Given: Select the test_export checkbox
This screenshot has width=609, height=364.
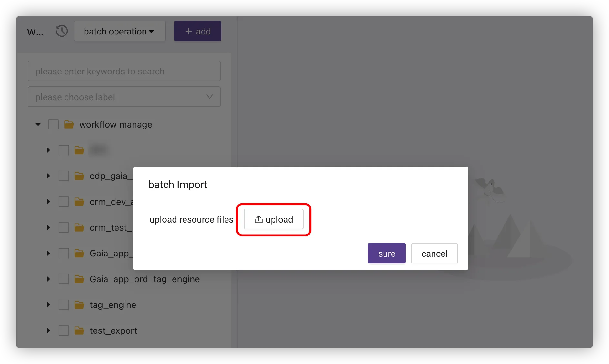Looking at the screenshot, I should [x=64, y=330].
